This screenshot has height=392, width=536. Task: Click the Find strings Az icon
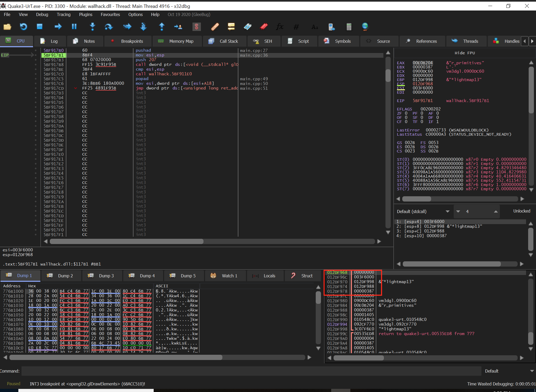[x=315, y=27]
